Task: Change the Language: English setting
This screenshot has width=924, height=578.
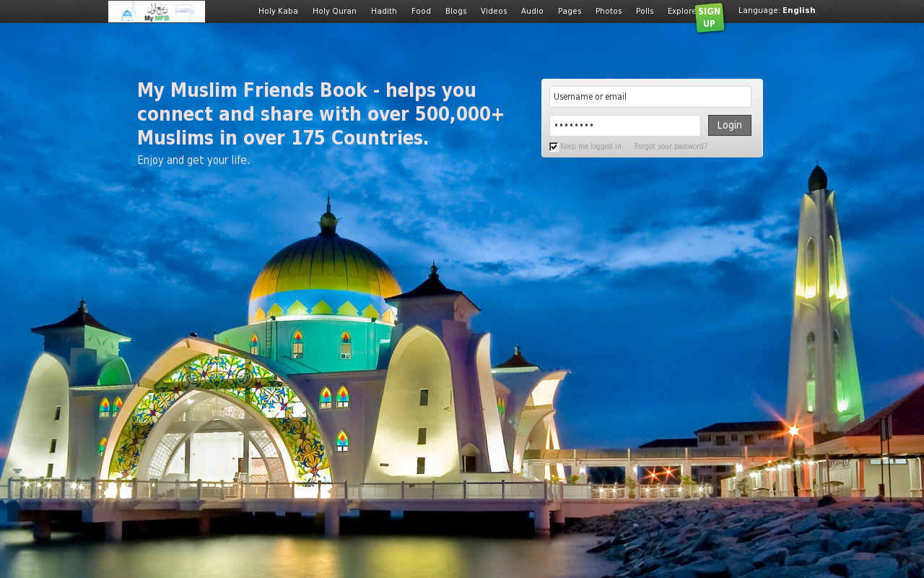Action: (x=777, y=10)
